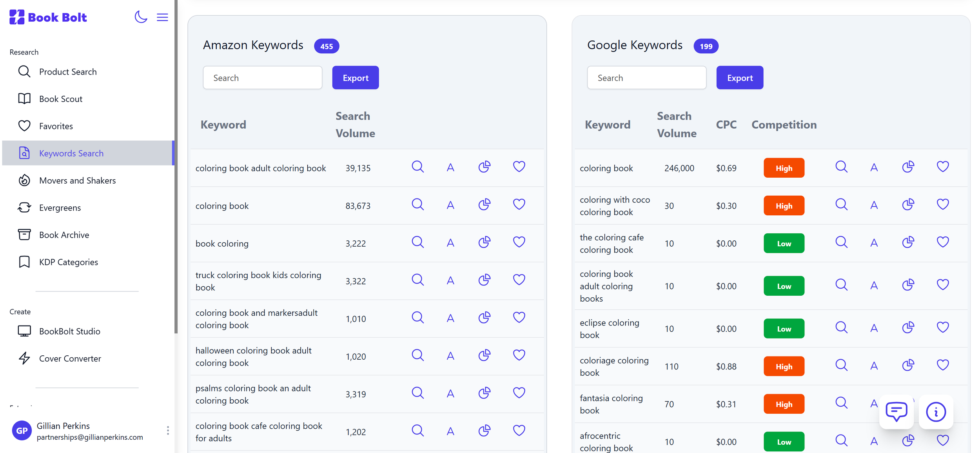Export the Amazon Keywords list
Screen dimensions: 980x453
pyautogui.click(x=355, y=78)
